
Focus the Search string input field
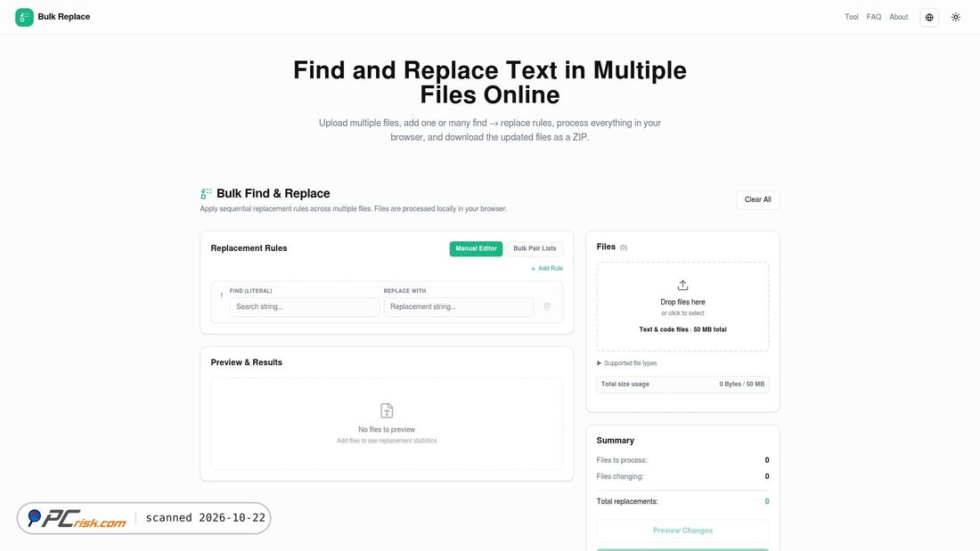305,307
